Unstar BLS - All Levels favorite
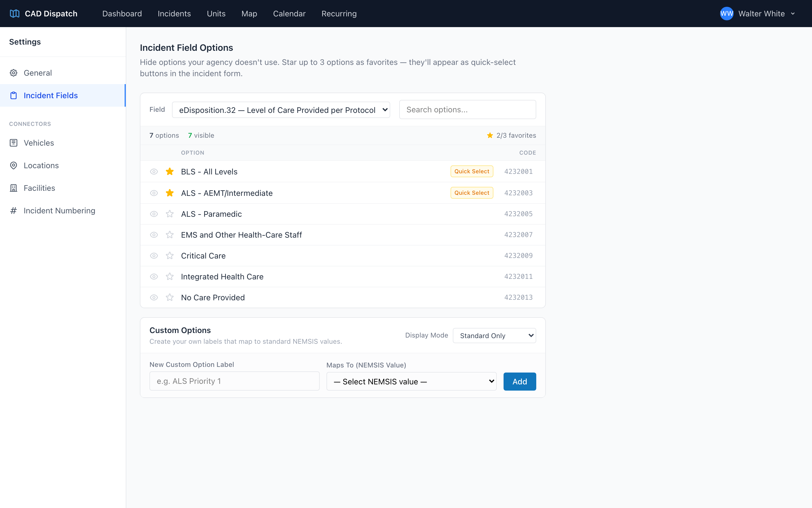The image size is (812, 508). pyautogui.click(x=170, y=171)
